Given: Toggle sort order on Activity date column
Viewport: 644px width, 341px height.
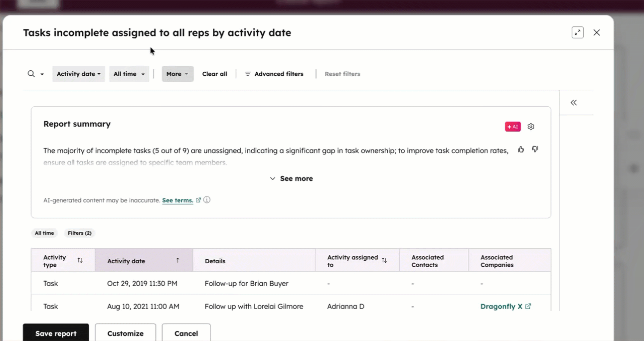Looking at the screenshot, I should point(177,260).
